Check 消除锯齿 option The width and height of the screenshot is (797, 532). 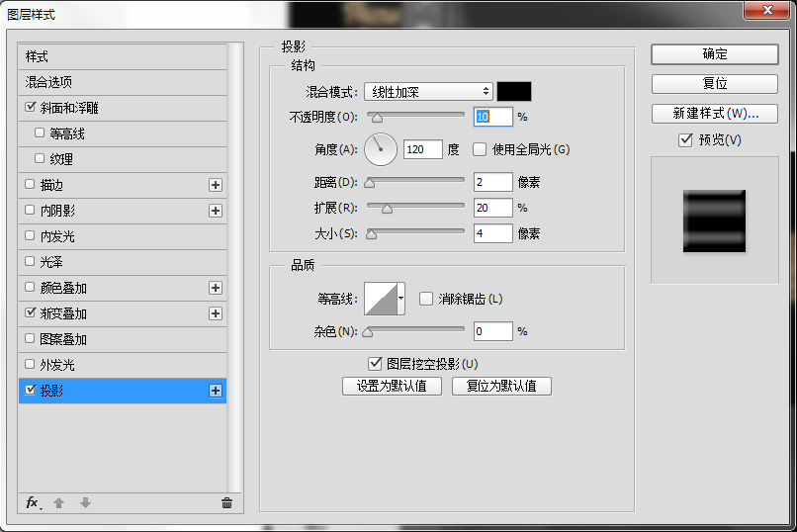[x=426, y=299]
